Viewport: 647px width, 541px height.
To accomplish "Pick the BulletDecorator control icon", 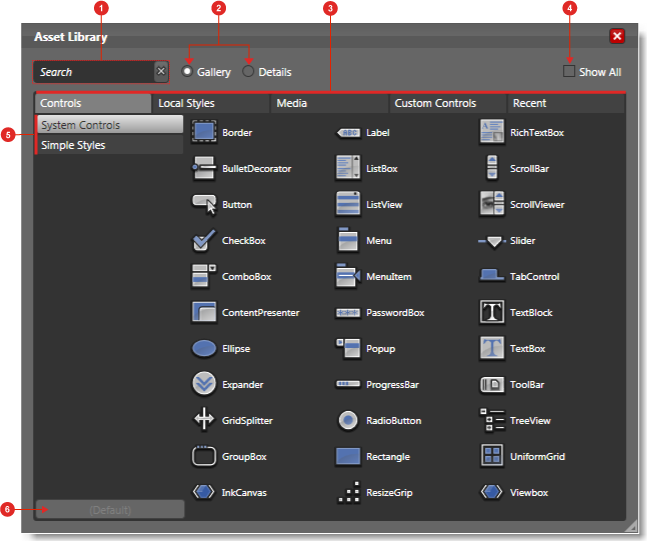I will pyautogui.click(x=204, y=168).
